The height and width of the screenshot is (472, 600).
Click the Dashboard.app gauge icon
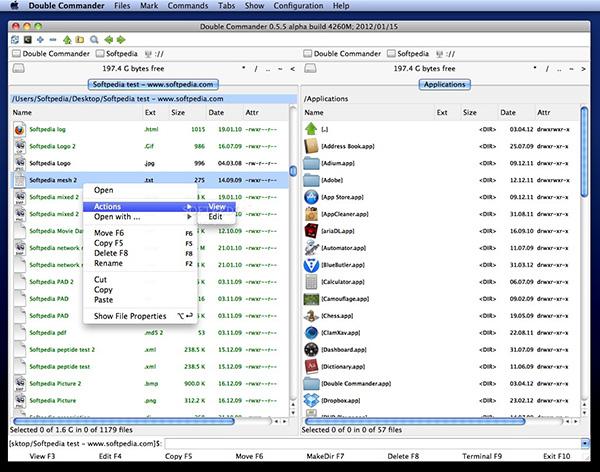click(311, 350)
